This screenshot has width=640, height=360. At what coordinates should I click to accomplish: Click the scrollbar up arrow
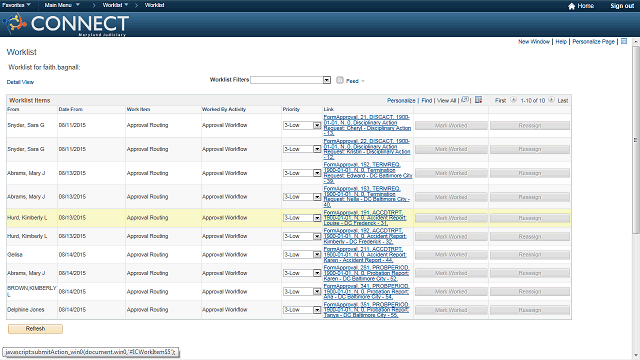[x=636, y=42]
